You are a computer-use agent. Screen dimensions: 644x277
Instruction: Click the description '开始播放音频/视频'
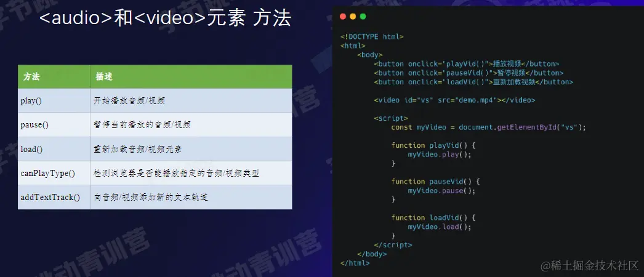tap(129, 100)
